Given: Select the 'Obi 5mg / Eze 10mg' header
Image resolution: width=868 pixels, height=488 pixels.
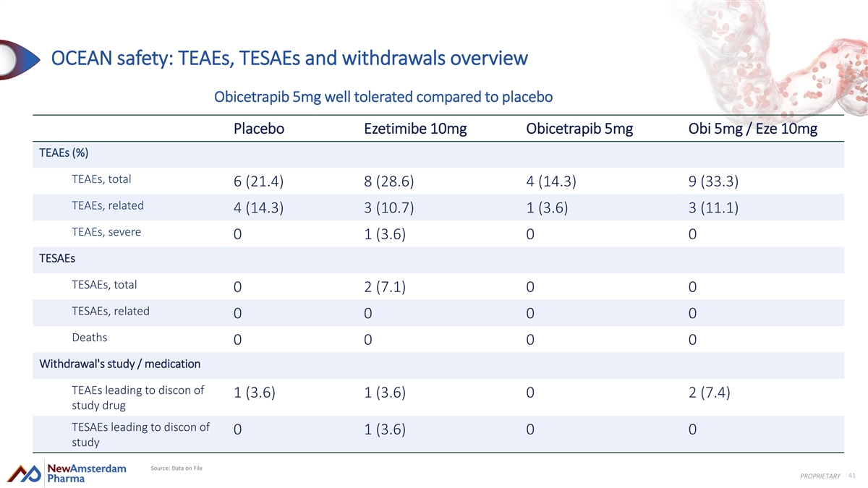Looking at the screenshot, I should pos(753,129).
